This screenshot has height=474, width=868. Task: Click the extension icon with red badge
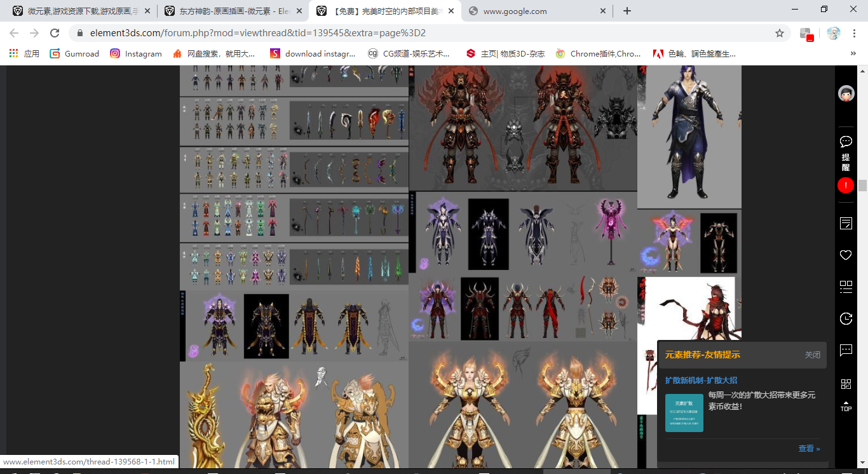806,34
